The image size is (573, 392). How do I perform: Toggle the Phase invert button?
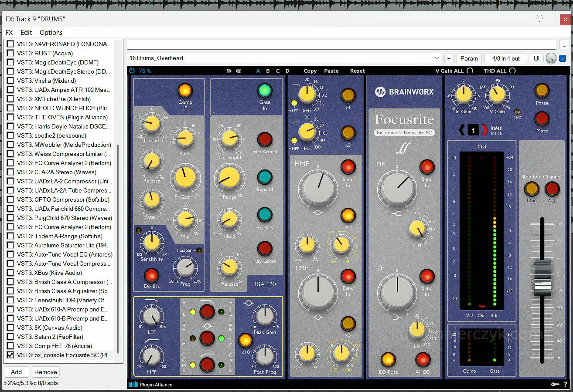click(x=542, y=90)
